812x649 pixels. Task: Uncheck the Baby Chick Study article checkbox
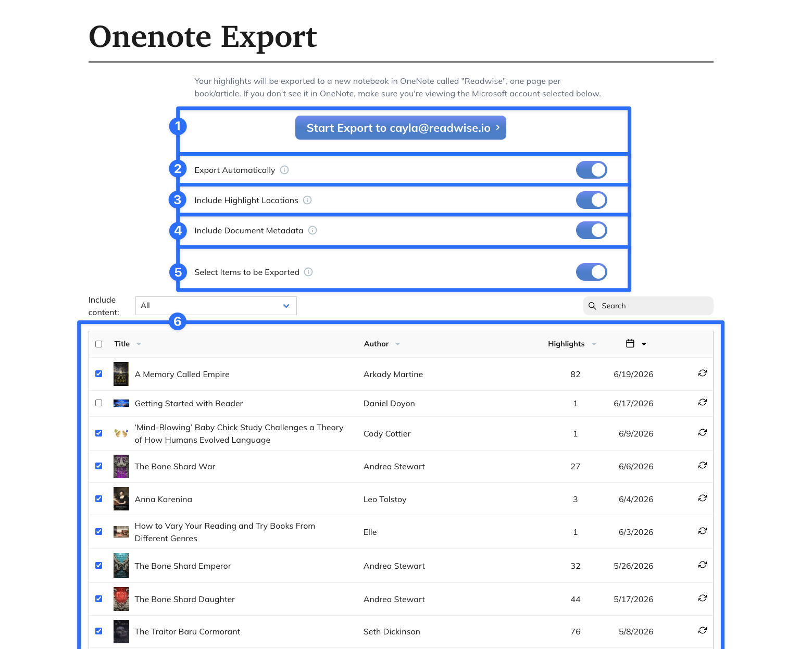[99, 433]
